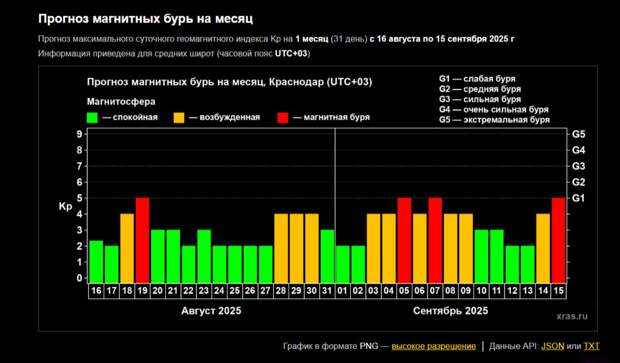This screenshot has width=620, height=363.
Task: Select the green bar for August 16
Action: pos(96,261)
